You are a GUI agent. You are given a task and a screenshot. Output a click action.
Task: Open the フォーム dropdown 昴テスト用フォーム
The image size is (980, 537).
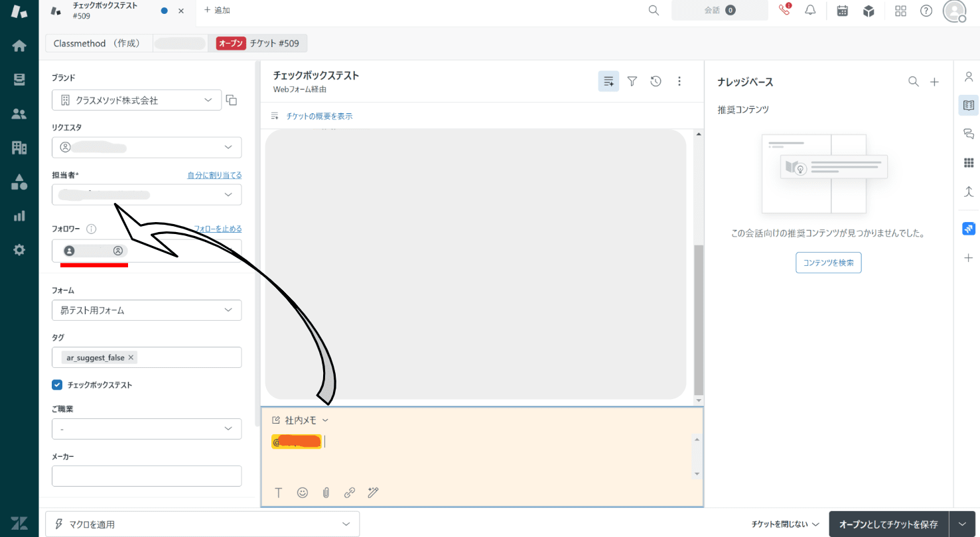tap(147, 310)
